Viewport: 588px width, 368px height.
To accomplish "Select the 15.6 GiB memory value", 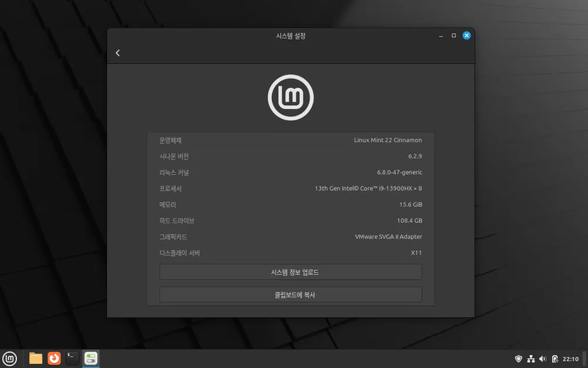I will 411,205.
